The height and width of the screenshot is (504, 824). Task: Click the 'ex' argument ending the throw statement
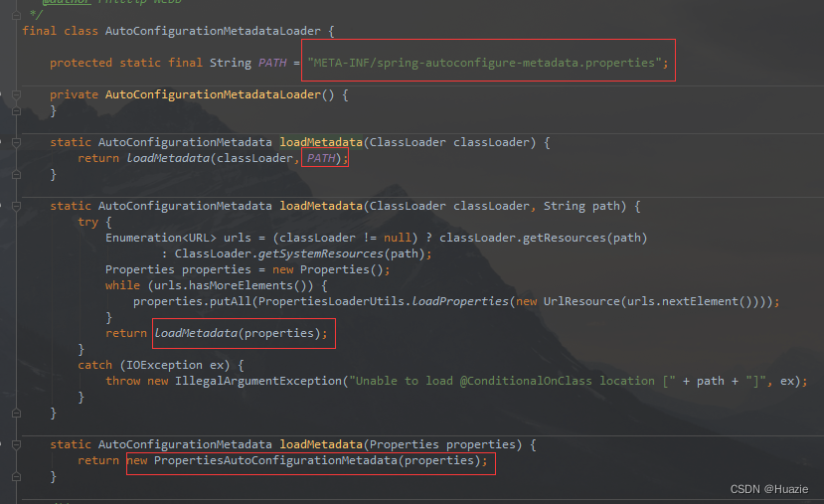coord(786,381)
